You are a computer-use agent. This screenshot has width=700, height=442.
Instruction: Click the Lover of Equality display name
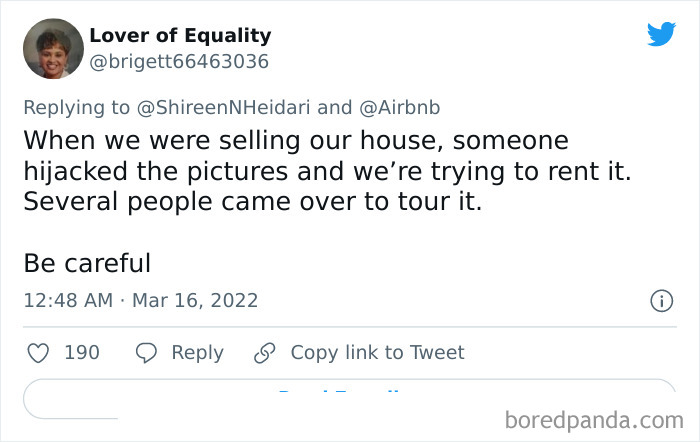180,35
